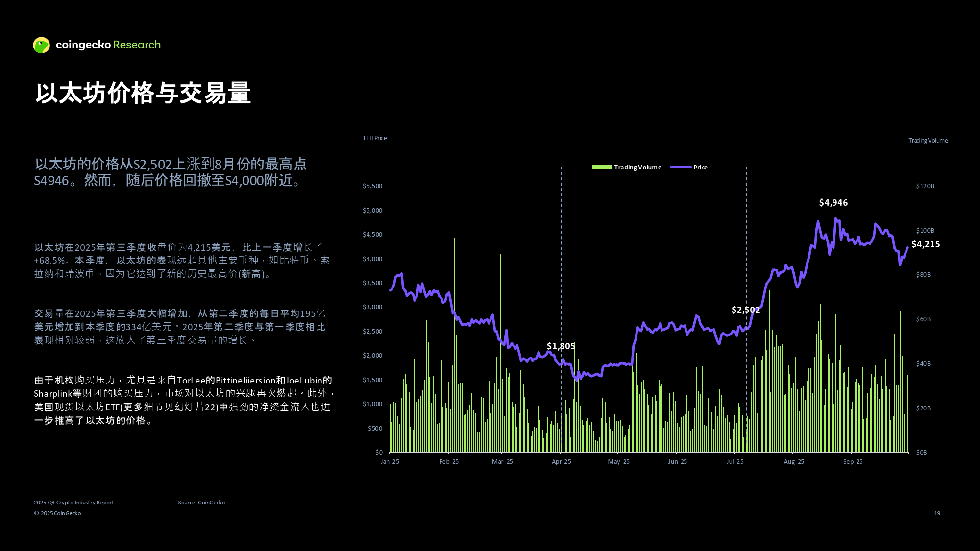Click the page number 19
980x551 pixels.
coord(937,513)
